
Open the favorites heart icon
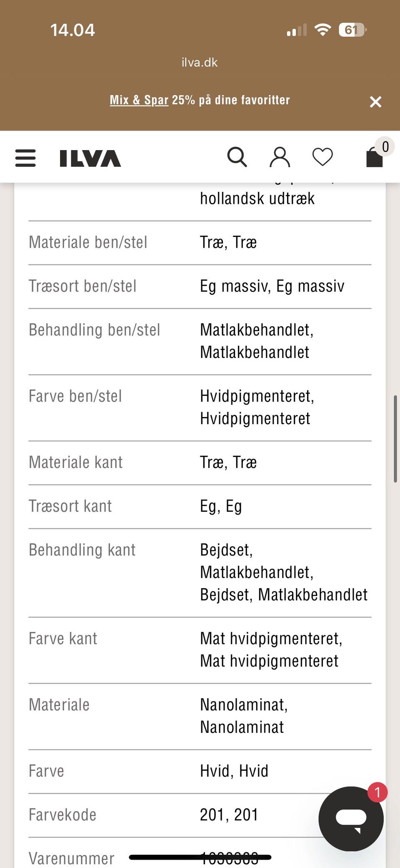pyautogui.click(x=322, y=157)
